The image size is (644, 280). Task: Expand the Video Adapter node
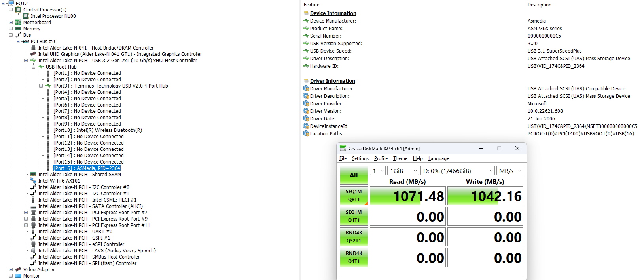click(x=11, y=269)
